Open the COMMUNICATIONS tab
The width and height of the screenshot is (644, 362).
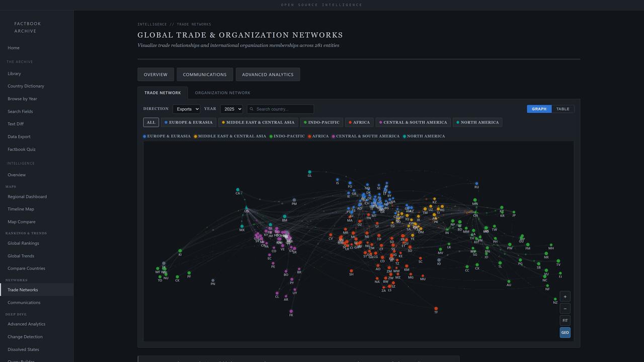click(x=204, y=74)
